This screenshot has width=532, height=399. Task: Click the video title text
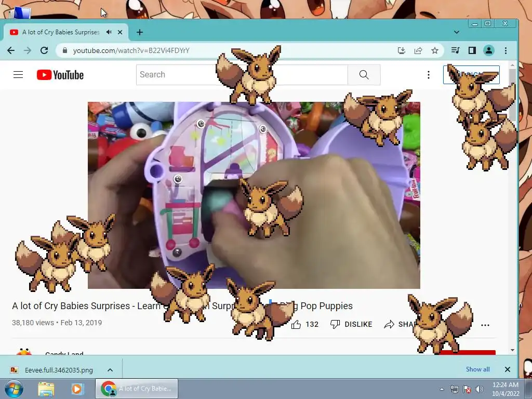click(x=182, y=305)
